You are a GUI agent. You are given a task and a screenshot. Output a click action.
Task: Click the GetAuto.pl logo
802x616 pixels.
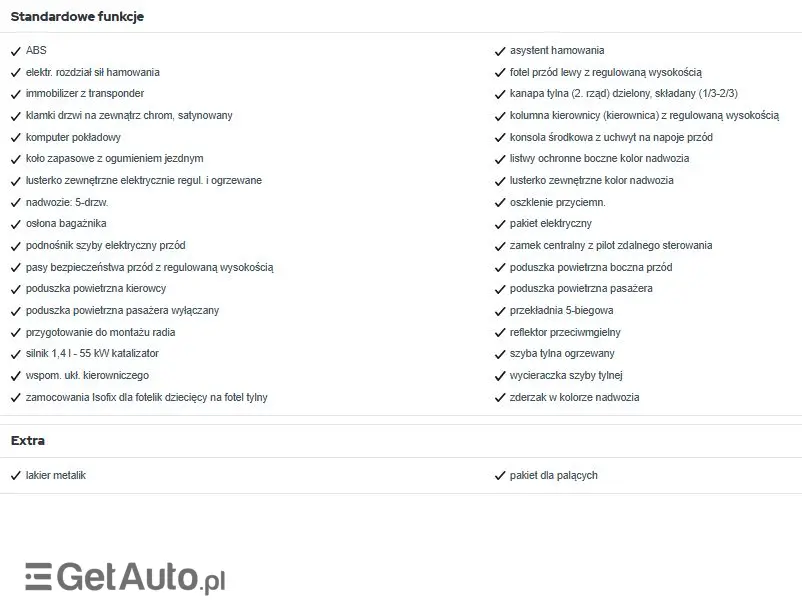[125, 578]
